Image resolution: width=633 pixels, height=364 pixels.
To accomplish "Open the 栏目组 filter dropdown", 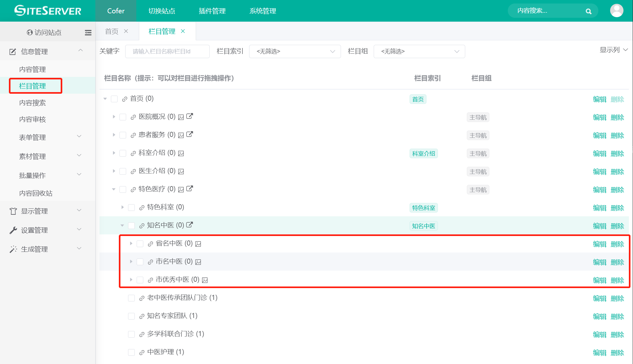I will click(x=419, y=51).
